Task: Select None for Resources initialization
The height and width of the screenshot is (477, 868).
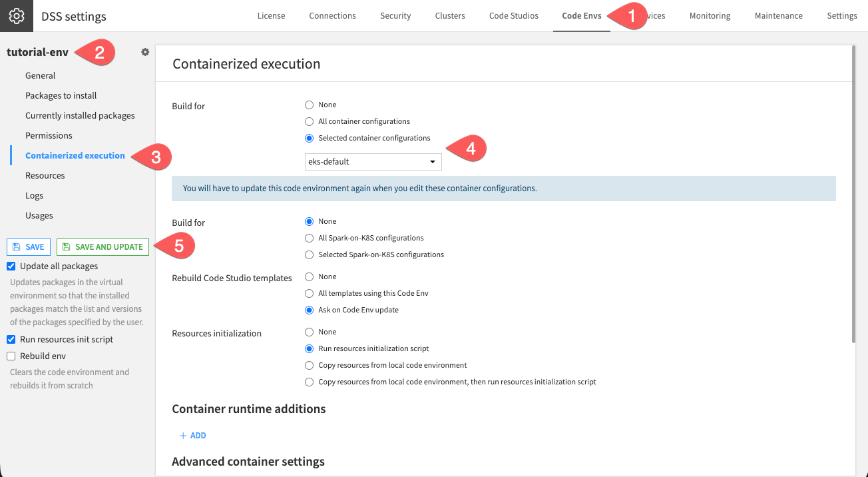Action: coord(309,332)
